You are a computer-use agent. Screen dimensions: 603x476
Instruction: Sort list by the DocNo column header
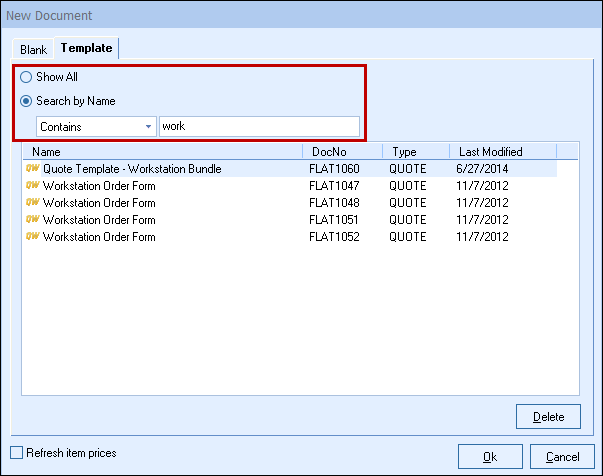click(x=342, y=152)
